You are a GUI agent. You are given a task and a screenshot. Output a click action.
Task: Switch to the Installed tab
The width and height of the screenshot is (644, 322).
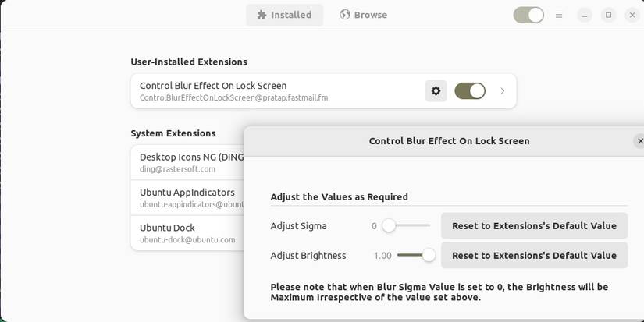[284, 15]
